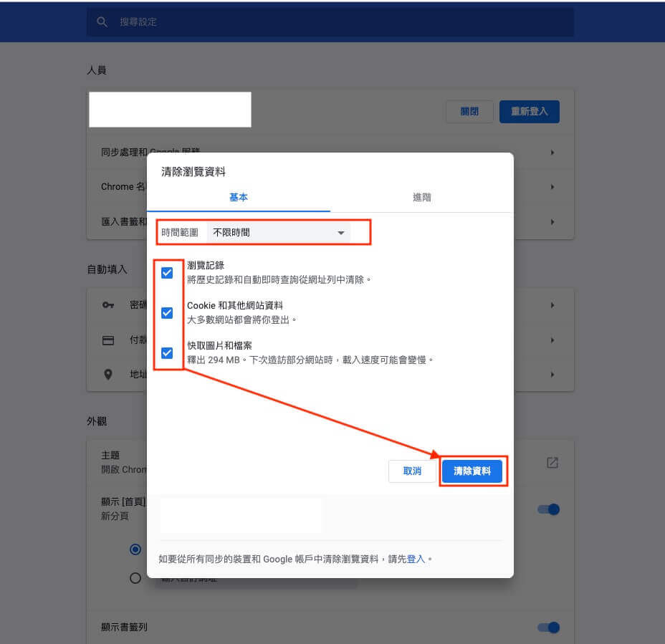665x644 pixels.
Task: Uncheck the 快取圖片和檔案 checkbox
Action: point(168,352)
